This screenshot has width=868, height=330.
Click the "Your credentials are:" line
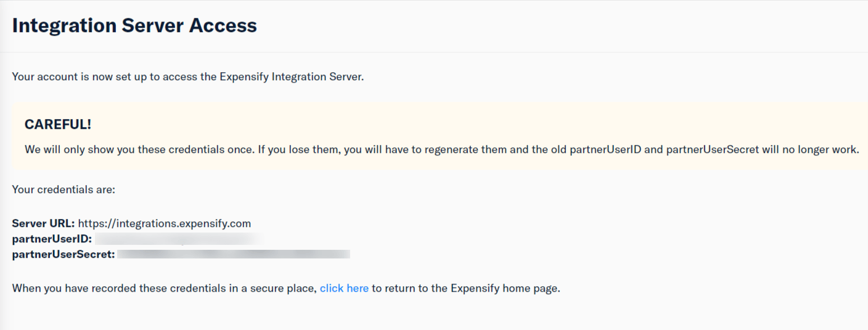63,189
